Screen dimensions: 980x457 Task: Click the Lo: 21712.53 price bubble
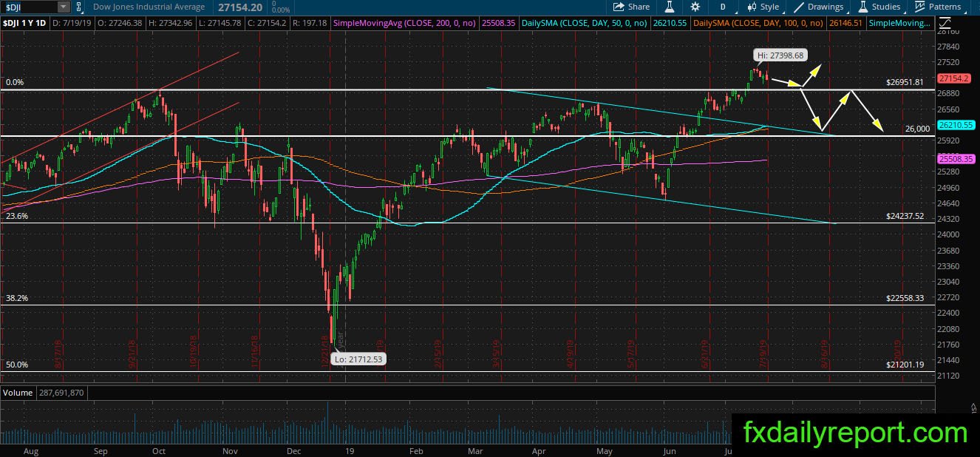point(358,359)
